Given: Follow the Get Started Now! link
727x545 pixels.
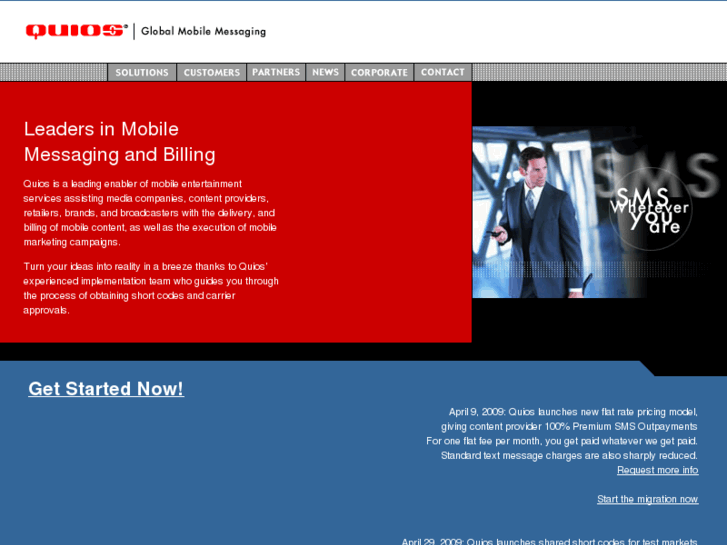Looking at the screenshot, I should [x=106, y=389].
